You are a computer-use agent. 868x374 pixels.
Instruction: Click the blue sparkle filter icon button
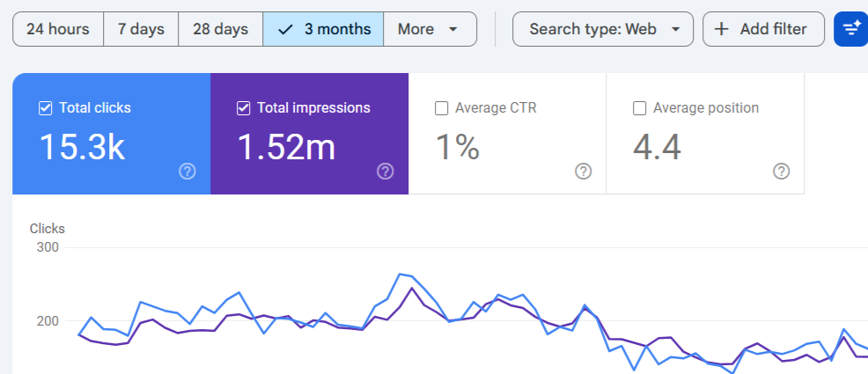coord(850,29)
